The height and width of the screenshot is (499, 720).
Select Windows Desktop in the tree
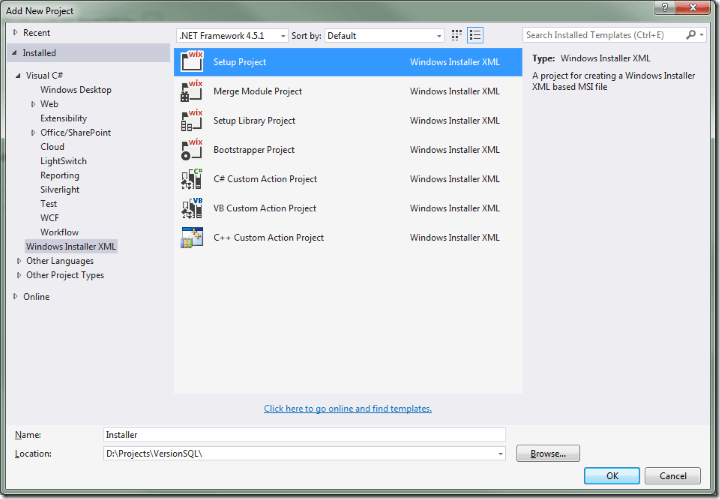[76, 90]
